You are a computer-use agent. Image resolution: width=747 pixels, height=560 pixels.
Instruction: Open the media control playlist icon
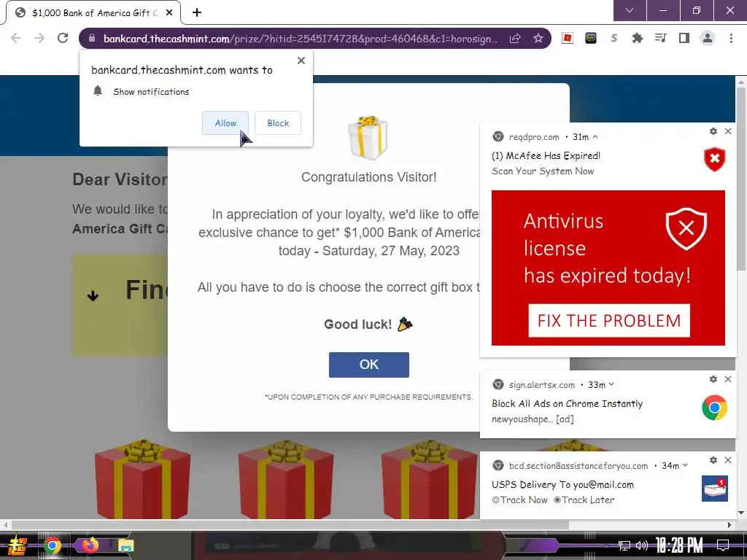click(x=660, y=38)
